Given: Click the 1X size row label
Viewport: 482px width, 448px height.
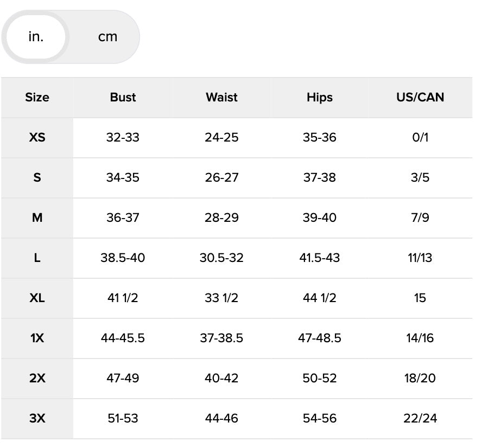Looking at the screenshot, I should pyautogui.click(x=37, y=338).
